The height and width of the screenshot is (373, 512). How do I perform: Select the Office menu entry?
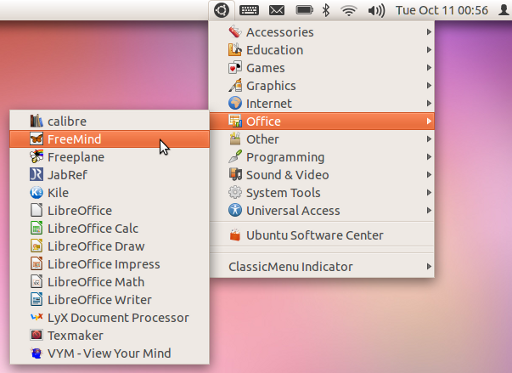click(322, 121)
